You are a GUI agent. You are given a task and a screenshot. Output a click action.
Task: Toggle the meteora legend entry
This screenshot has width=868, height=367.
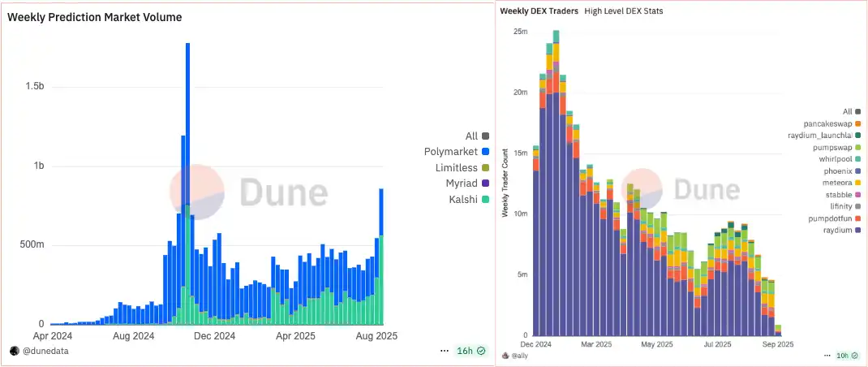831,183
